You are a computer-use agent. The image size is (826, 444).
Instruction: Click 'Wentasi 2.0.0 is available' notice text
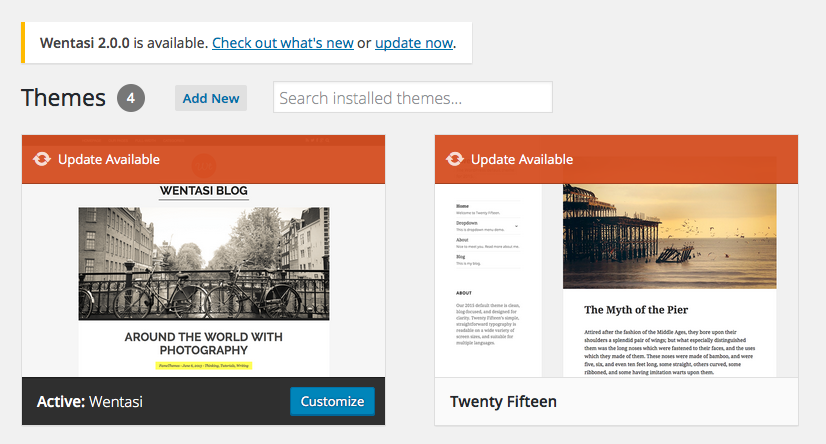[124, 43]
